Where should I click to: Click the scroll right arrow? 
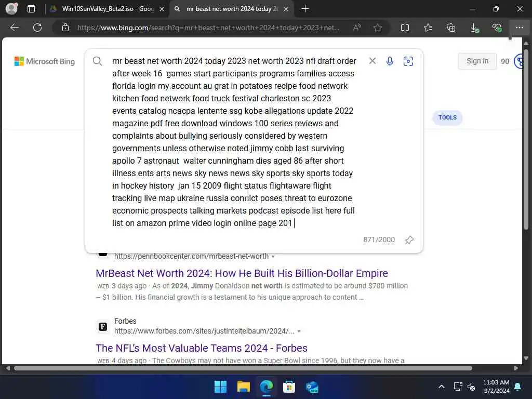coord(516,368)
